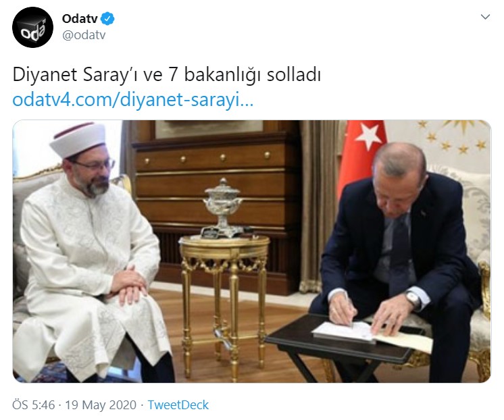Select the tweet text about Diyanet
This screenshot has height=420, width=504.
tap(166, 75)
